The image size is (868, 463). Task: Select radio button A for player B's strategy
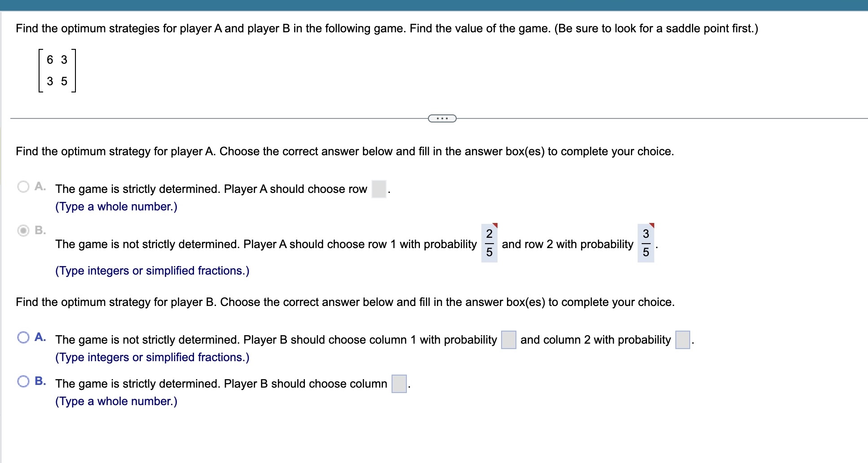(x=23, y=336)
